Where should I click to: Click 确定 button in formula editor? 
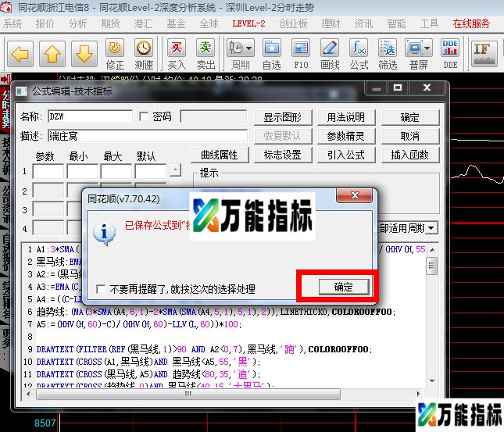(409, 117)
